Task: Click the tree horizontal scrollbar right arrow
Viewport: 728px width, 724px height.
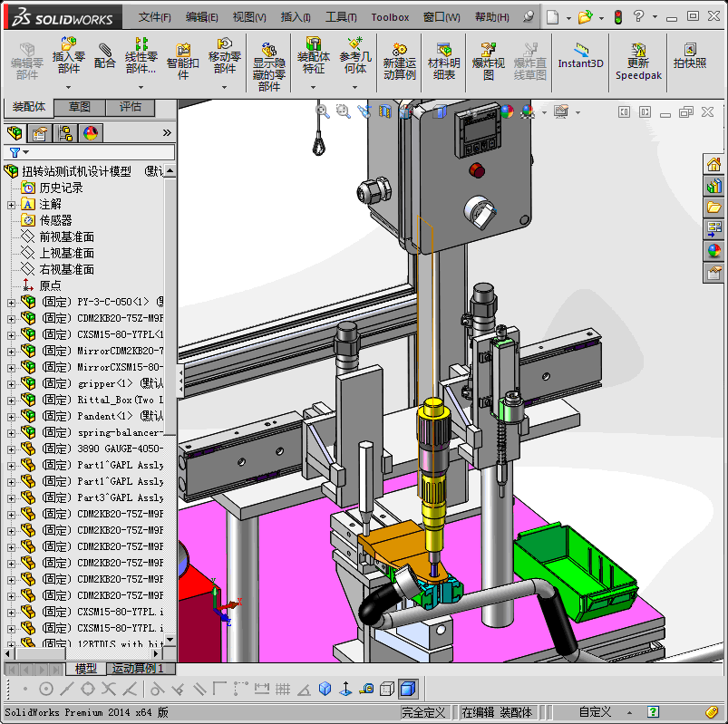Action: [156, 653]
